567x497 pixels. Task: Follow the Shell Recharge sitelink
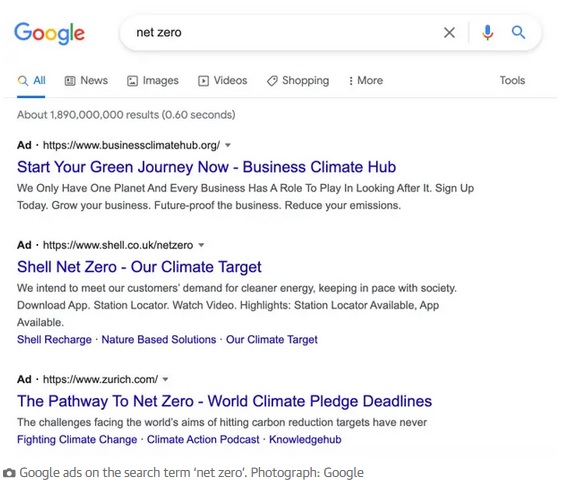click(x=54, y=340)
